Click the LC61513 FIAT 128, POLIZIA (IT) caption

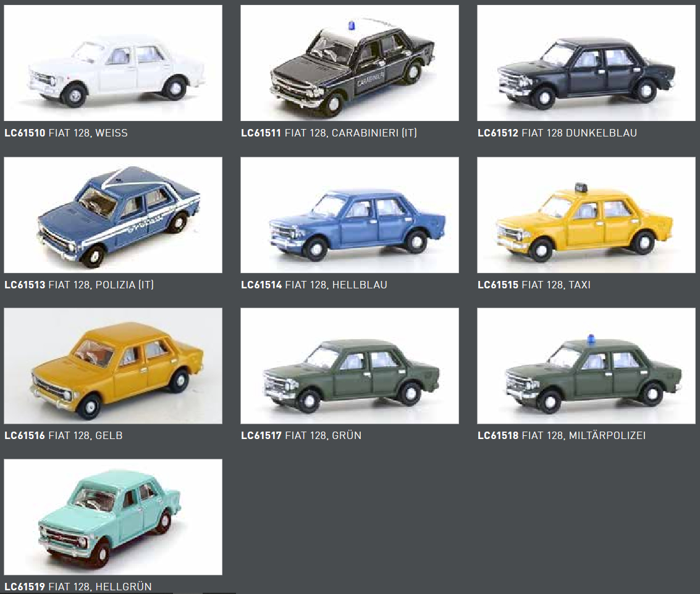[79, 285]
